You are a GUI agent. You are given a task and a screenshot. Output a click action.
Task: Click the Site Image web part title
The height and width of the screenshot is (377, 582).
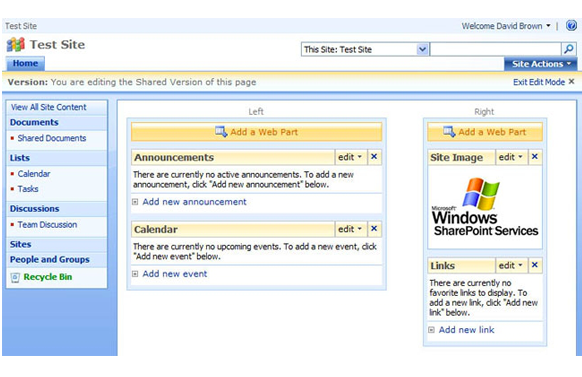click(457, 157)
